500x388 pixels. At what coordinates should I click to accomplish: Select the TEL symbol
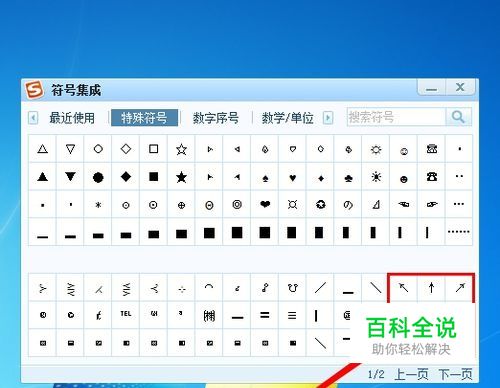coord(126,314)
